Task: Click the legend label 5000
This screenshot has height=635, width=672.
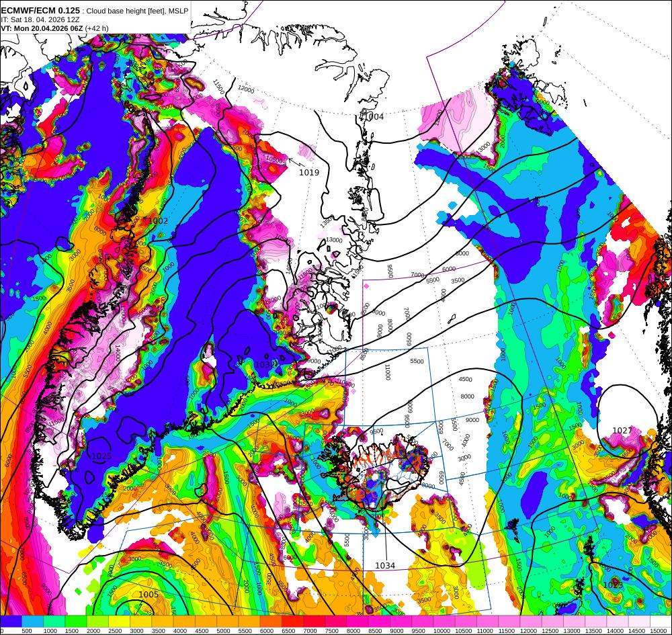Action: [x=224, y=631]
